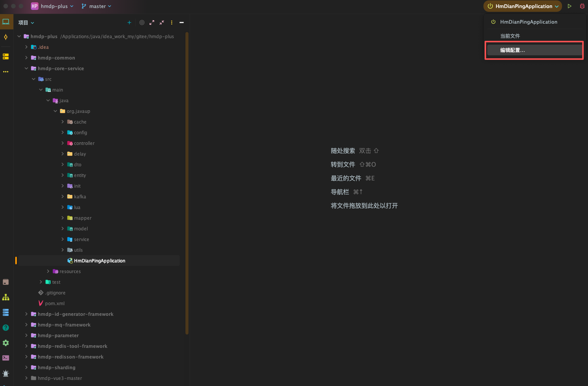Viewport: 588px width, 386px height.
Task: Select the HmDianPingApplication file in tree
Action: (99, 261)
